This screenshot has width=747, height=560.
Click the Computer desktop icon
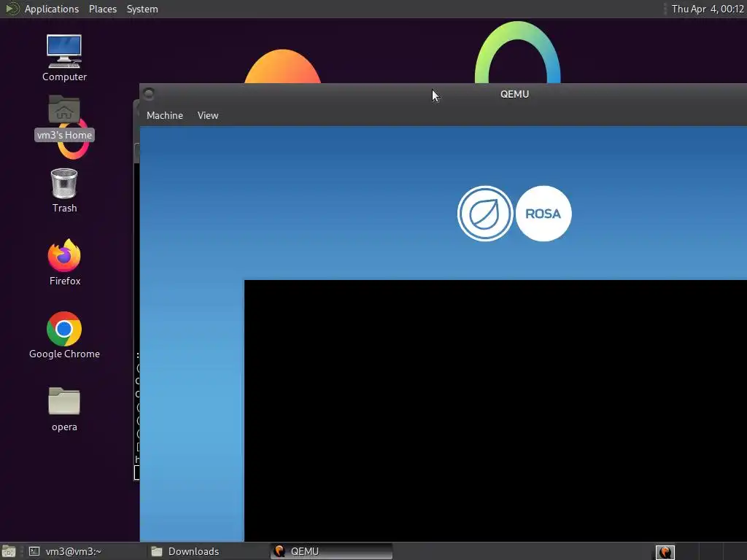[64, 58]
